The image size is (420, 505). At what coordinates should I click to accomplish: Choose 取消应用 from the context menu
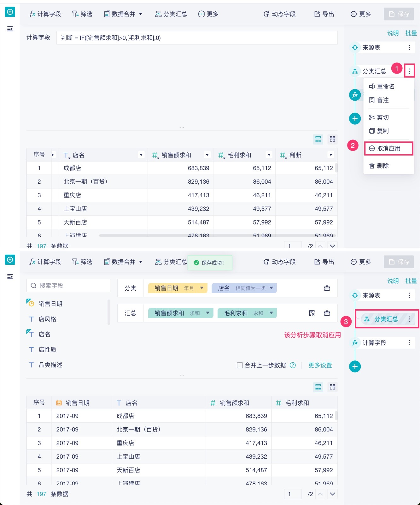click(x=388, y=148)
